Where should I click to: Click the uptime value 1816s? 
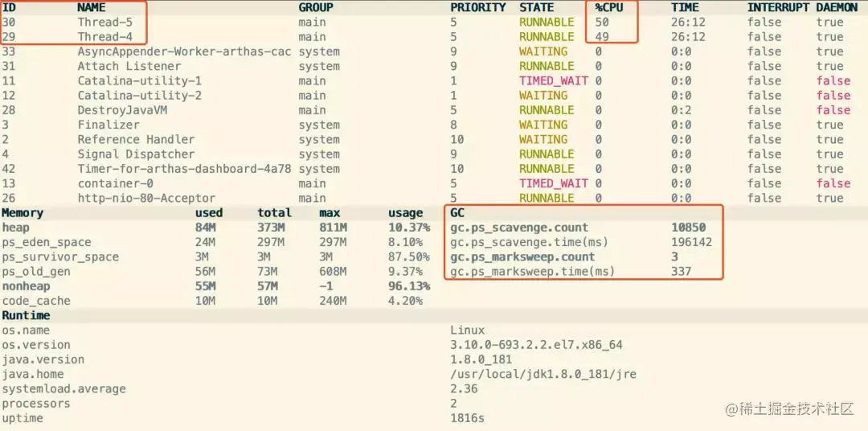[468, 418]
